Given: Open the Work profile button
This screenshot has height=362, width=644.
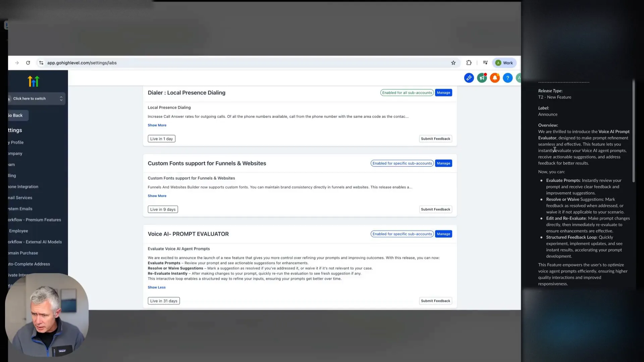Looking at the screenshot, I should pyautogui.click(x=504, y=63).
